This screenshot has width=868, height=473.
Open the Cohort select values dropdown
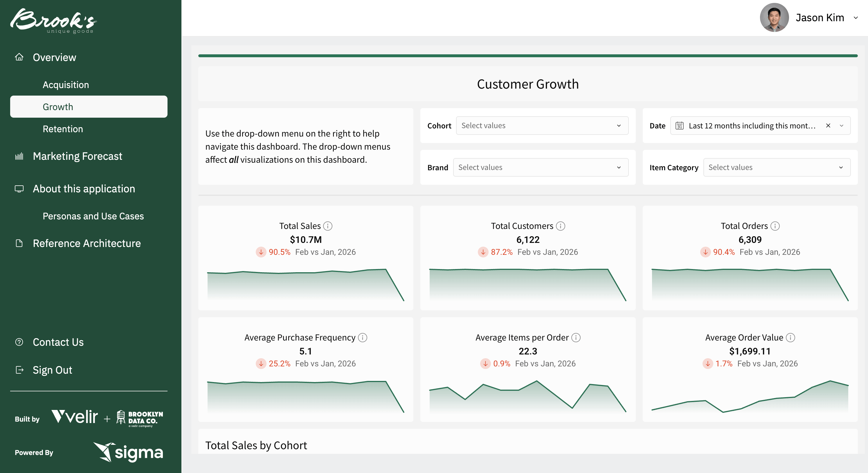tap(542, 126)
